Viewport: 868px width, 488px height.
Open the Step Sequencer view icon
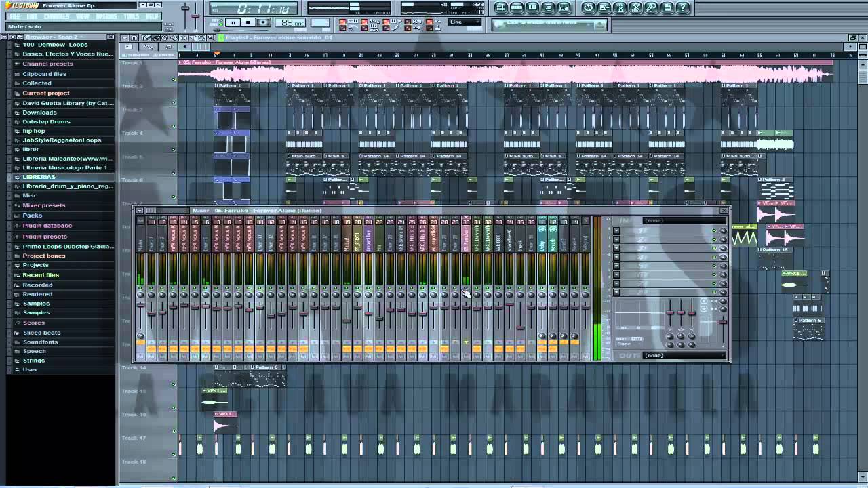[517, 7]
